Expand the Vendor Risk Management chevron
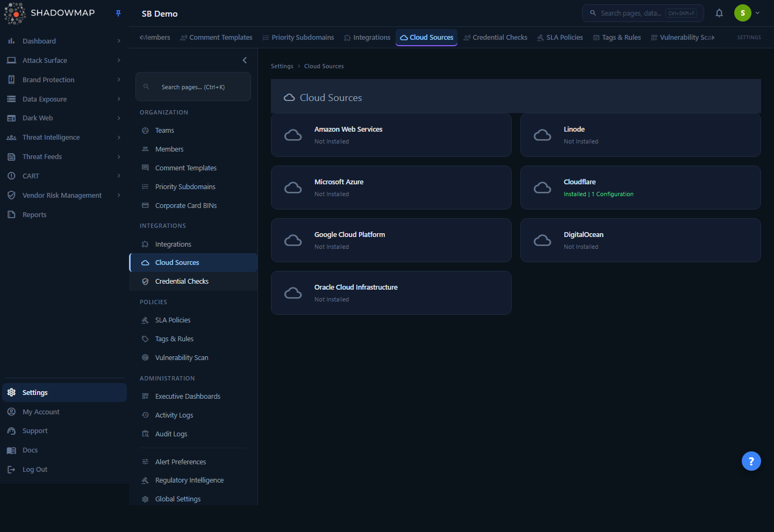The image size is (774, 532). (x=119, y=195)
